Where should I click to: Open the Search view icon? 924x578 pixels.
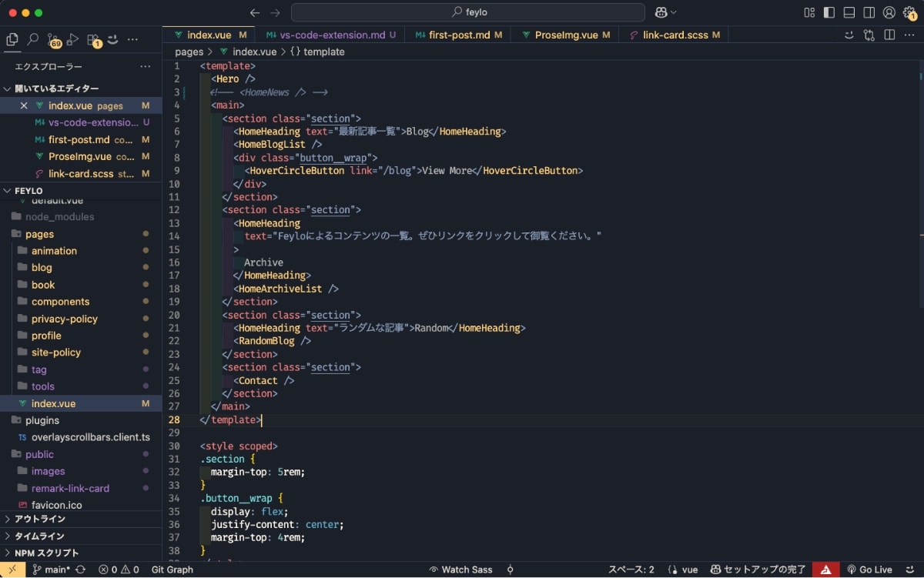[x=33, y=39]
